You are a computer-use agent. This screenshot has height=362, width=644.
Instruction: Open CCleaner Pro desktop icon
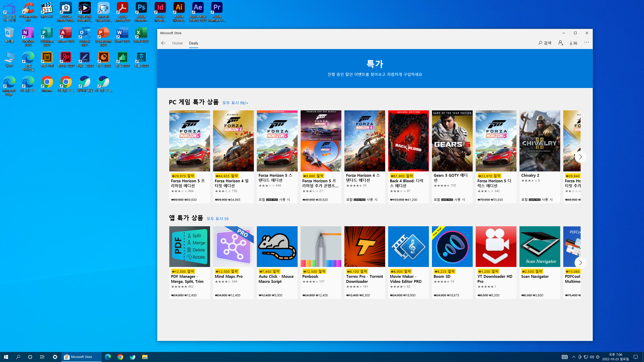(x=28, y=12)
